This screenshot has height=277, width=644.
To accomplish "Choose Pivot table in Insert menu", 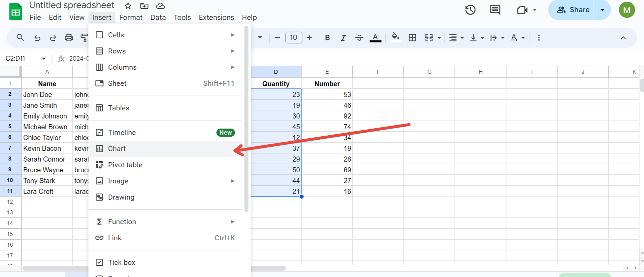I will [165, 165].
